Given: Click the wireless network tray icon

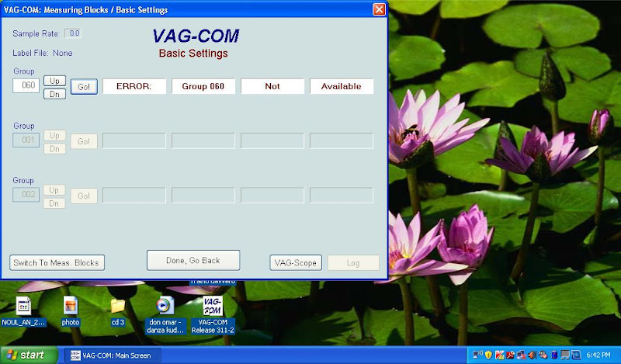Looking at the screenshot, I should pos(478,355).
